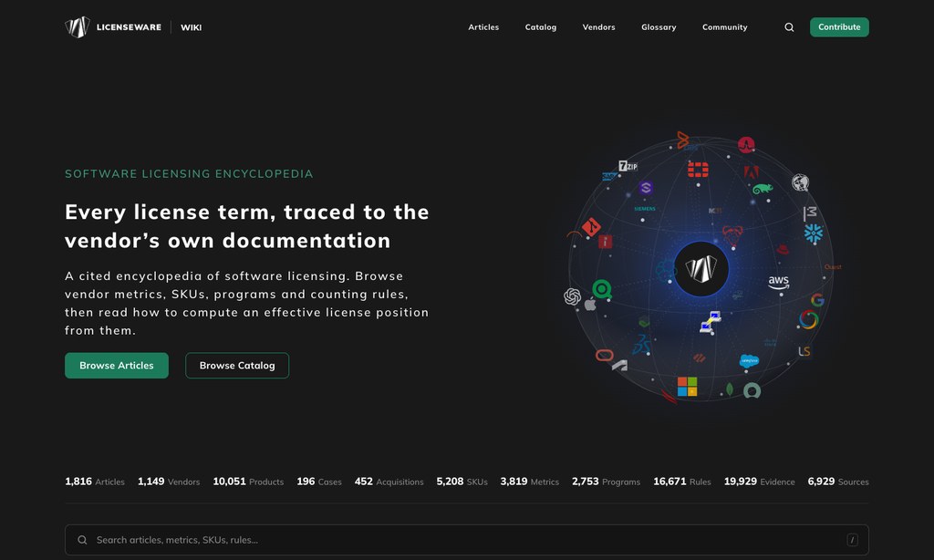Click the Adobe logo on the globe
This screenshot has height=560, width=934.
(x=751, y=172)
